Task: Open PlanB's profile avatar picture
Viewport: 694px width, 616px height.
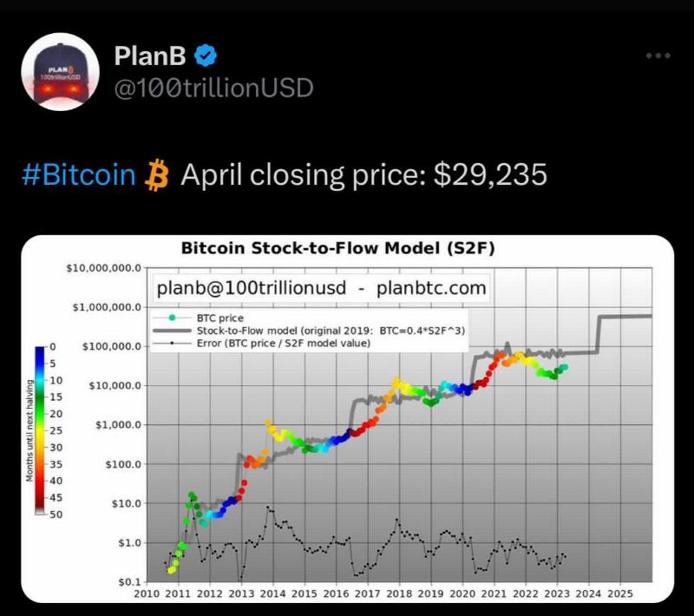Action: point(60,71)
